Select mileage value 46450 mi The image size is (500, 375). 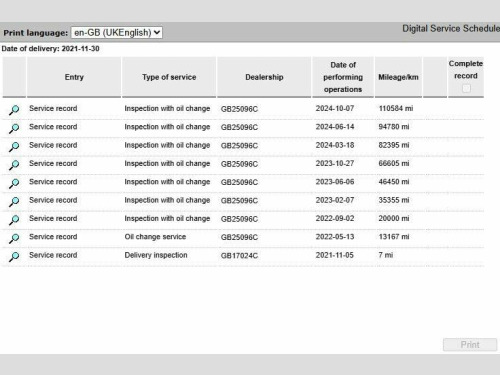click(x=394, y=182)
